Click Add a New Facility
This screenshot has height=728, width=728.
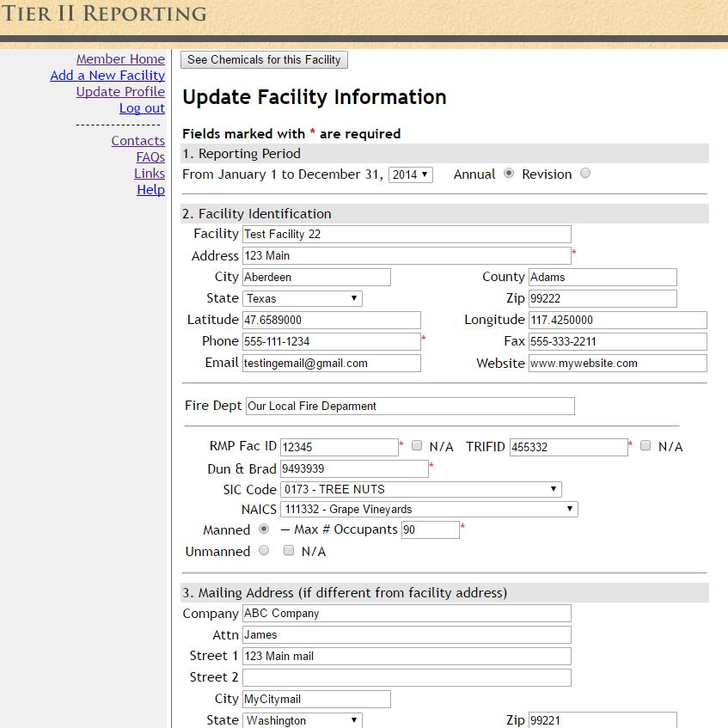(x=107, y=75)
